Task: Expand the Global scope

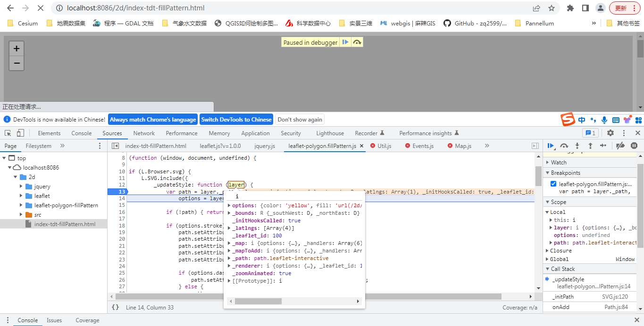Action: (x=547, y=259)
